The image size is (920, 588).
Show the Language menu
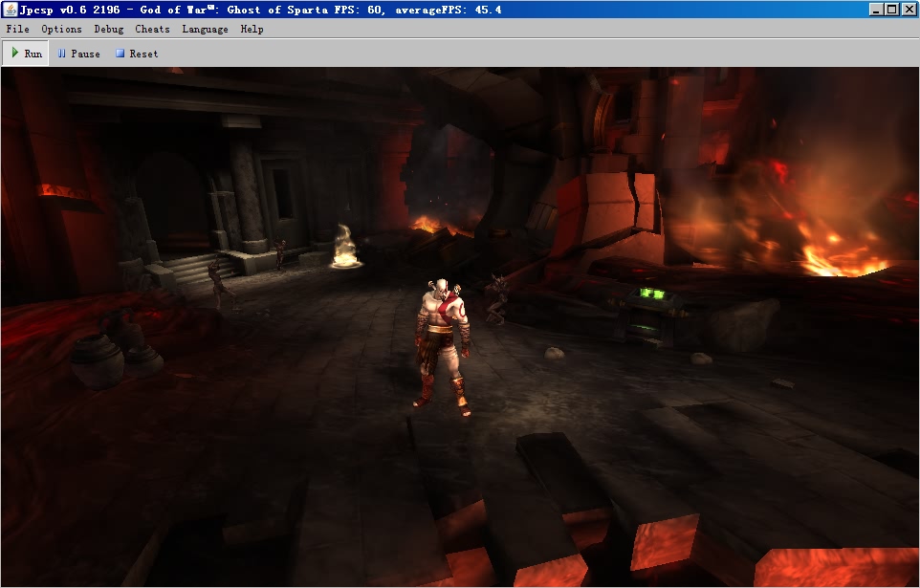tap(205, 29)
